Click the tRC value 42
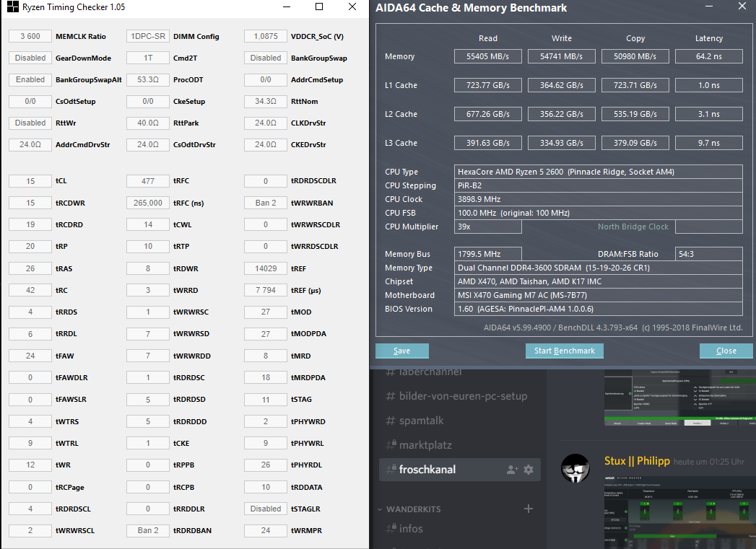This screenshot has height=549, width=756. point(30,290)
